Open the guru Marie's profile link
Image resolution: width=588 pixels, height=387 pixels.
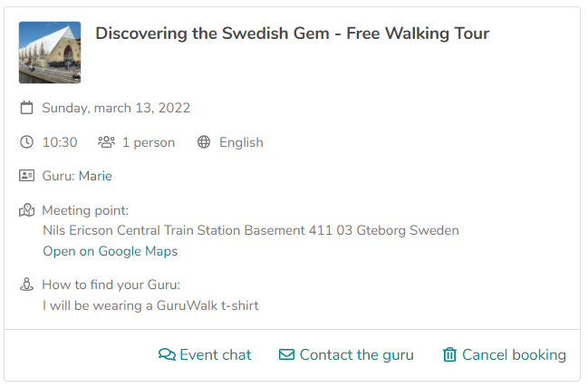[x=95, y=176]
